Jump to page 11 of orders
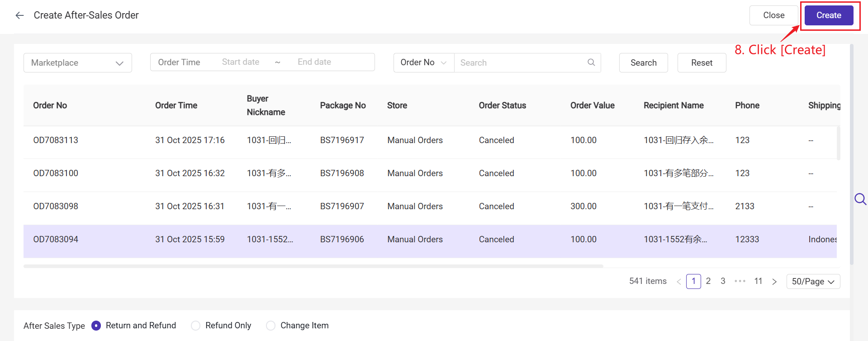The width and height of the screenshot is (868, 341). [758, 281]
